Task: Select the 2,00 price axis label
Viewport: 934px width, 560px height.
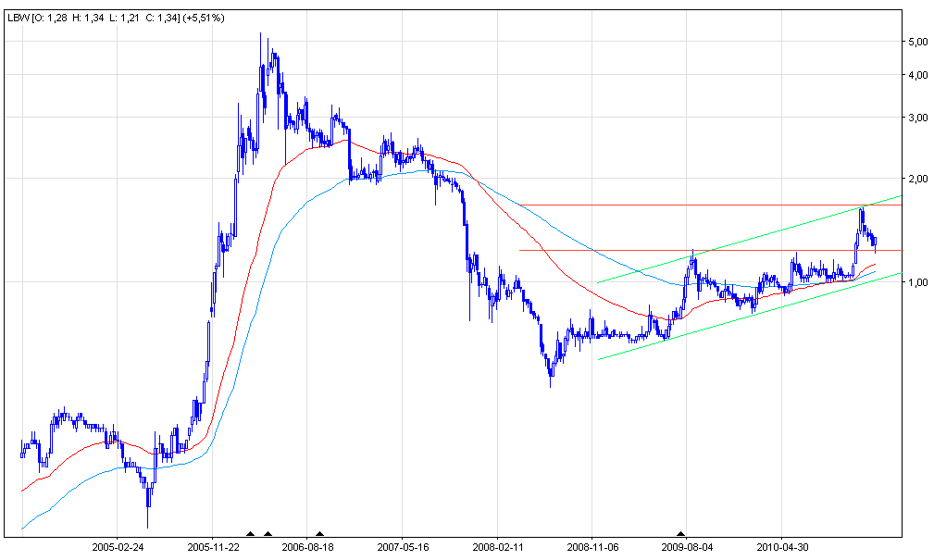Action: [918, 179]
